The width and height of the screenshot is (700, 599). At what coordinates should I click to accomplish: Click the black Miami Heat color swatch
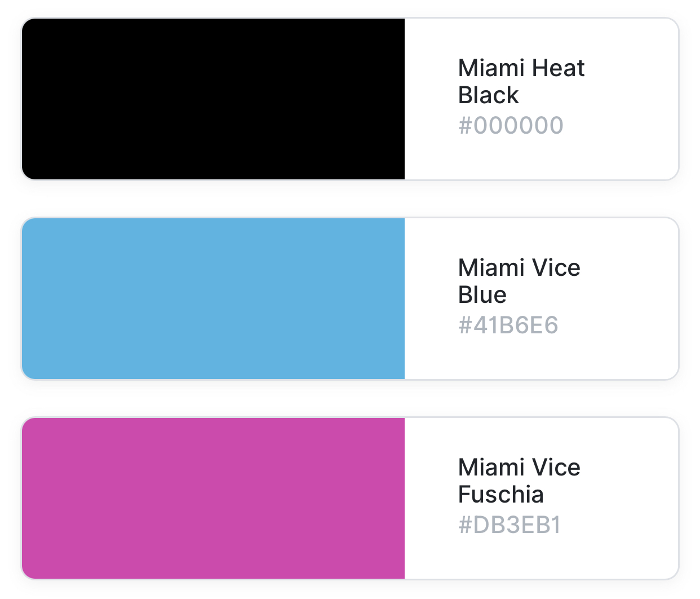[x=213, y=99]
